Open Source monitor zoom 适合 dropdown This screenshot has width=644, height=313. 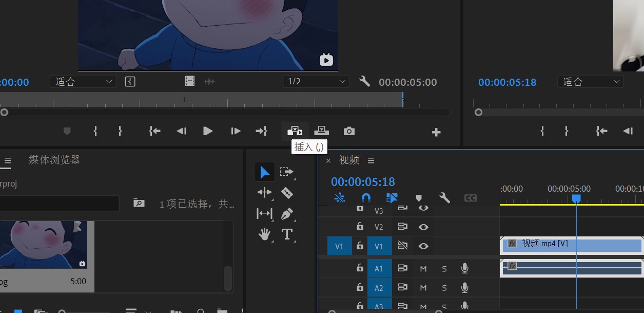[x=83, y=81]
